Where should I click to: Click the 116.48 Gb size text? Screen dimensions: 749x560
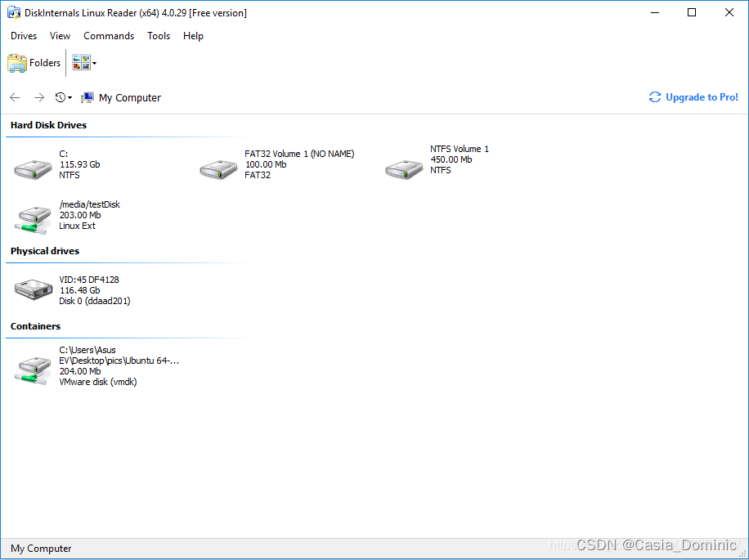click(x=80, y=290)
